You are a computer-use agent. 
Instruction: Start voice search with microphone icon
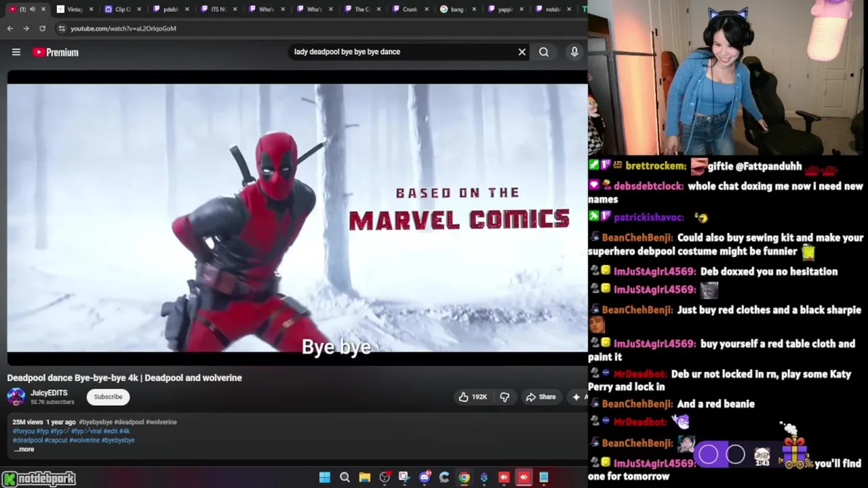point(574,52)
